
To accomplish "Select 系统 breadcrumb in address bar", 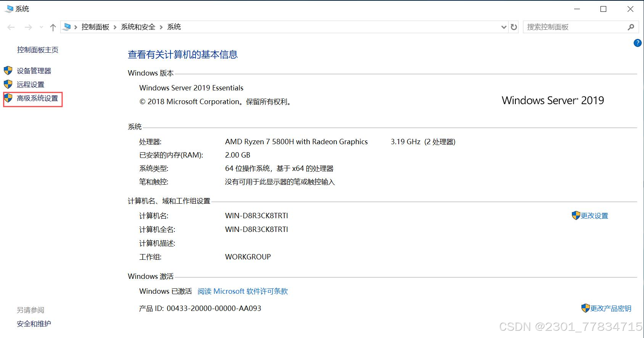I will pyautogui.click(x=174, y=27).
